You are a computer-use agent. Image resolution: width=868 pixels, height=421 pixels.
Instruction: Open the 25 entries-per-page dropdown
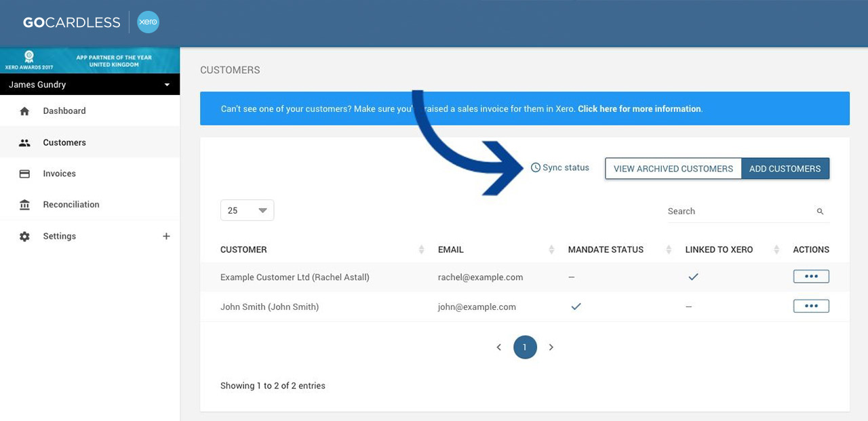[247, 211]
